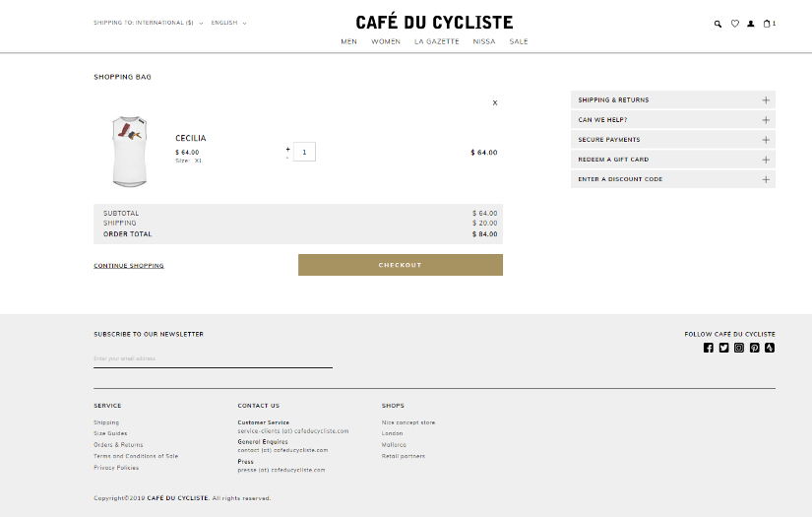Expand Redeem a Gift Card section

point(672,160)
